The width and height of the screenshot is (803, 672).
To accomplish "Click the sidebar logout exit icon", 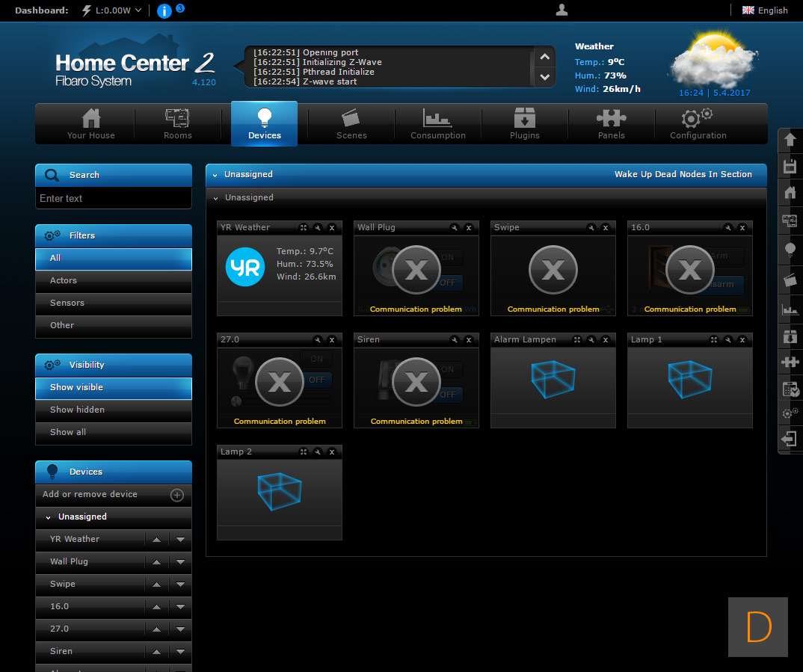I will [x=790, y=439].
